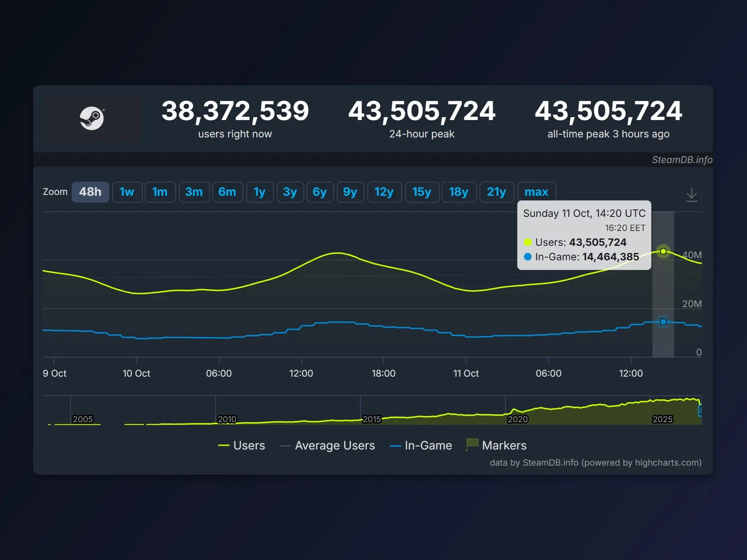Click the 2015 label in navigator timeline

pos(372,419)
